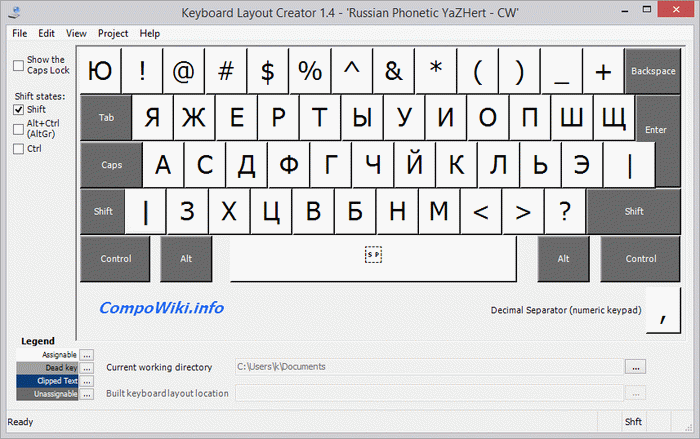This screenshot has width=700, height=439.
Task: Click the question mark key
Action: pos(565,211)
